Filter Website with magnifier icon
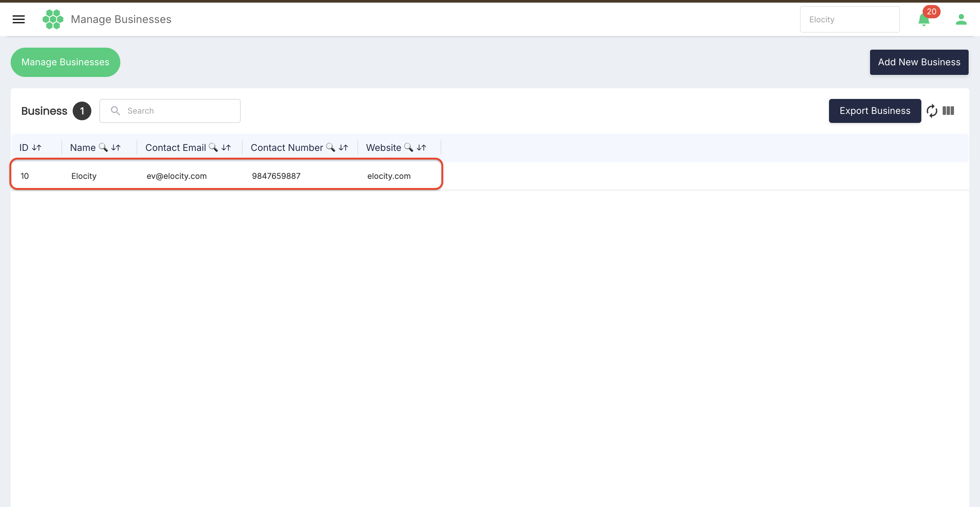Image resolution: width=980 pixels, height=507 pixels. (x=409, y=147)
